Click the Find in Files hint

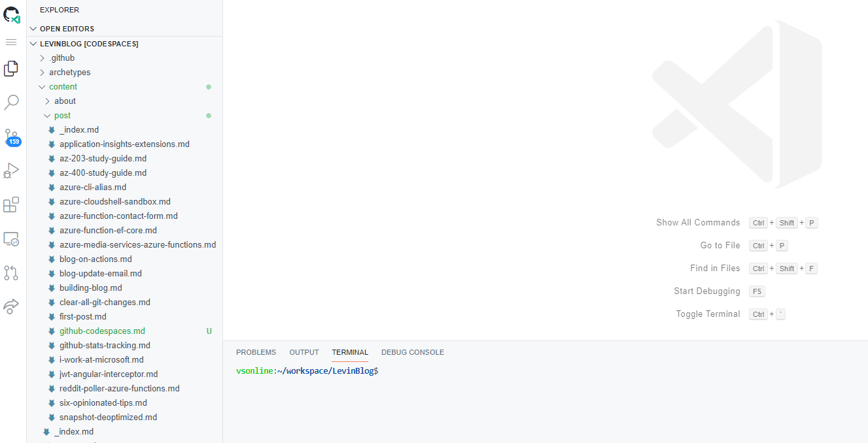pyautogui.click(x=715, y=269)
